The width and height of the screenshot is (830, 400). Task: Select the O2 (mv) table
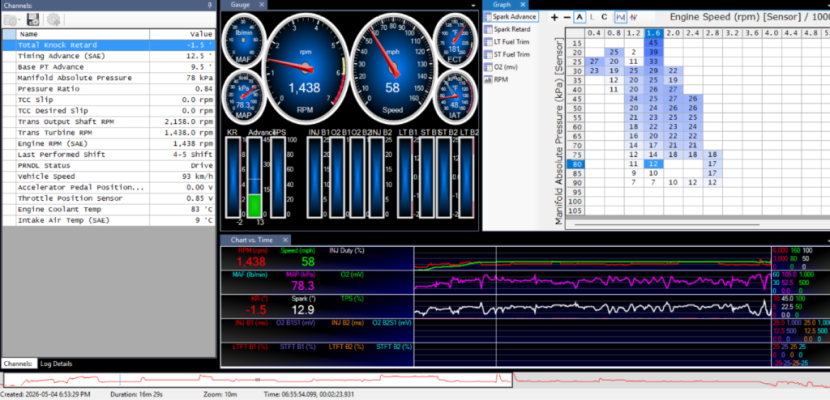[502, 67]
